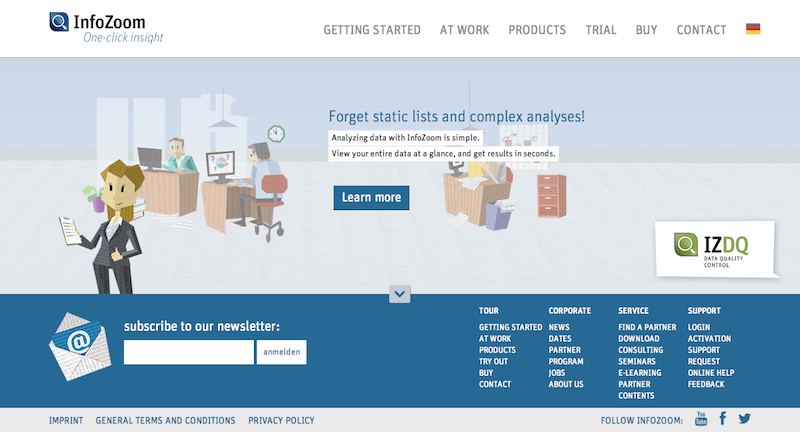This screenshot has width=800, height=432.
Task: Open the Products nav menu
Action: (537, 30)
